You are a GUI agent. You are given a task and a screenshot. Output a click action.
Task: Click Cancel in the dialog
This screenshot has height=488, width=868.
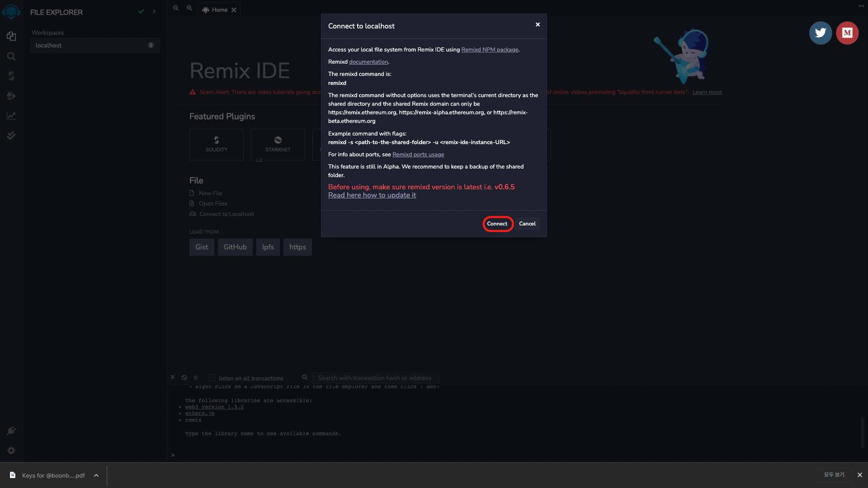tap(527, 224)
